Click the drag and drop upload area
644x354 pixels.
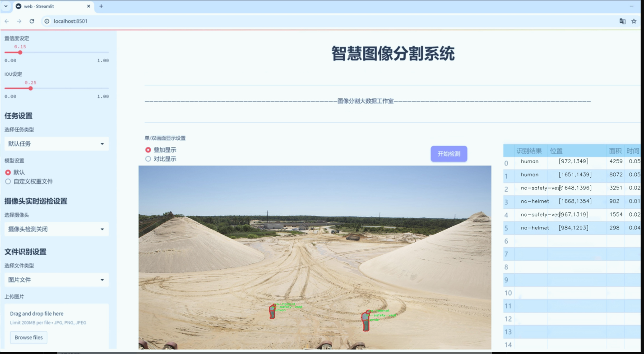point(56,326)
